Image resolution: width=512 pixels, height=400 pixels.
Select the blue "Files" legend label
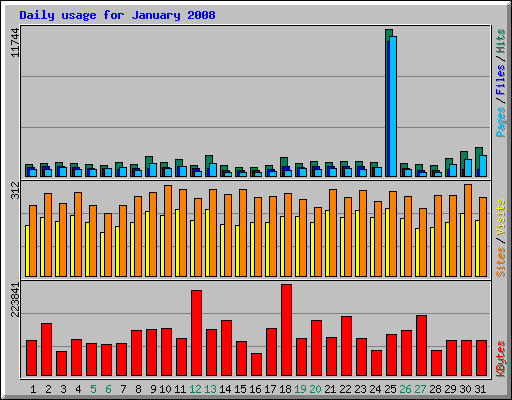click(501, 80)
